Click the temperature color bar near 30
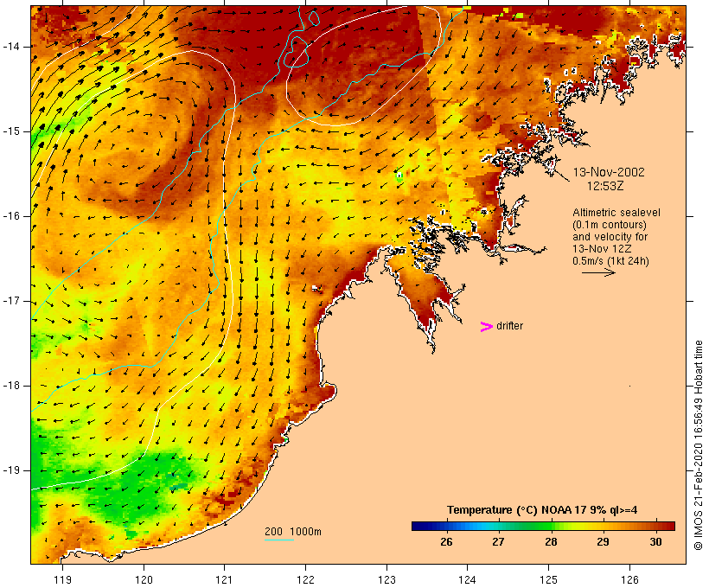 point(655,526)
